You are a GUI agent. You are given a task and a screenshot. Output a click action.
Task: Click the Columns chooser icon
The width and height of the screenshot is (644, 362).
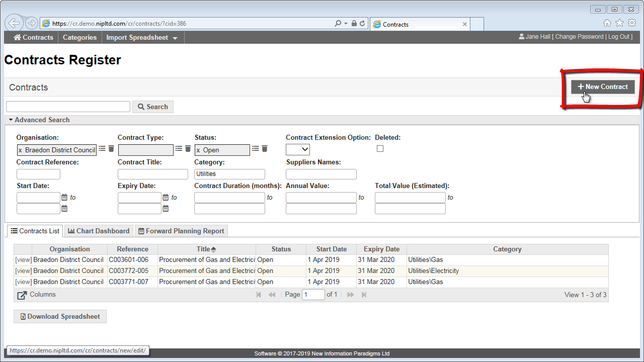(x=22, y=295)
